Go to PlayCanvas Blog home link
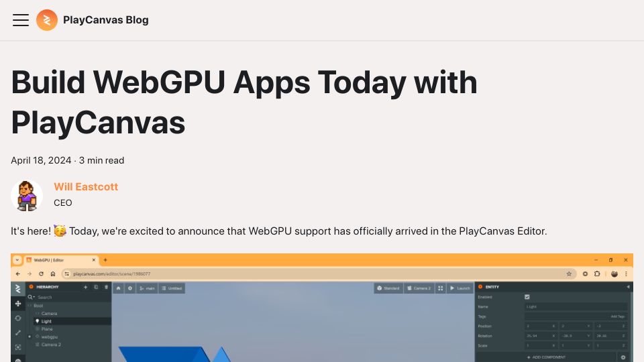The image size is (644, 362). tap(105, 20)
